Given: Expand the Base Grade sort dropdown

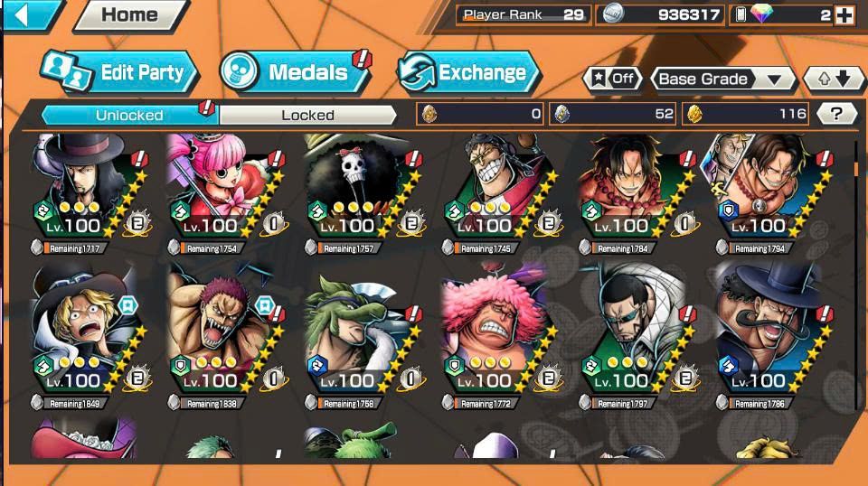Looking at the screenshot, I should (723, 79).
